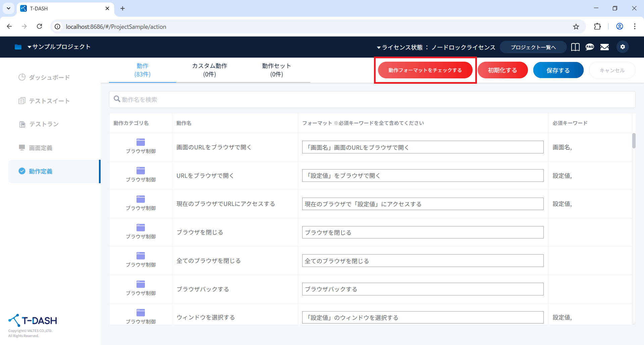
Task: Switch to the 動作セット tab
Action: [x=276, y=70]
